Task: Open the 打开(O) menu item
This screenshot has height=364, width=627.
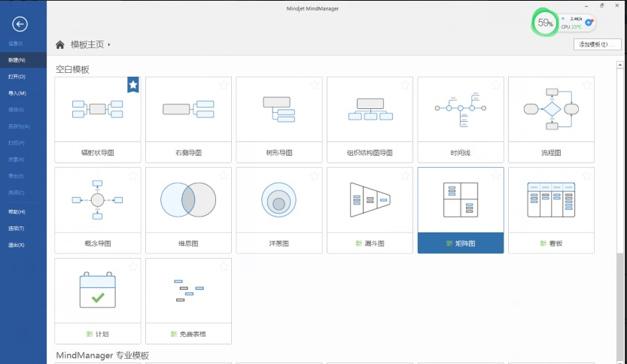Action: (x=17, y=76)
